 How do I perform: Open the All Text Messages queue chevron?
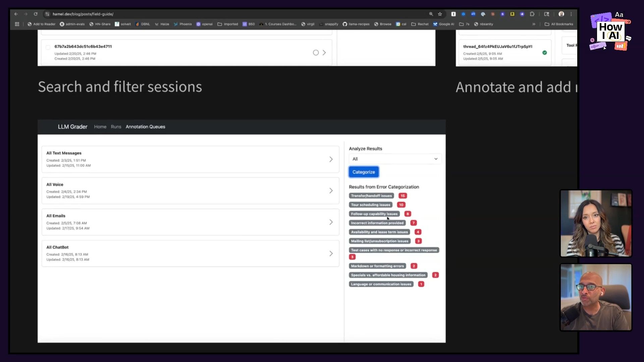point(331,159)
